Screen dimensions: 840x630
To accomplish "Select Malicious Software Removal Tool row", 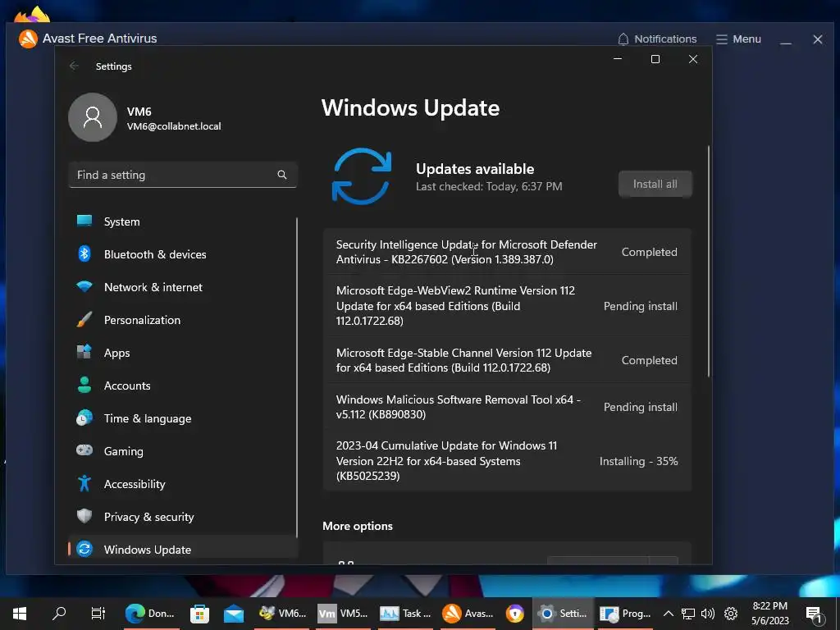I will (507, 407).
